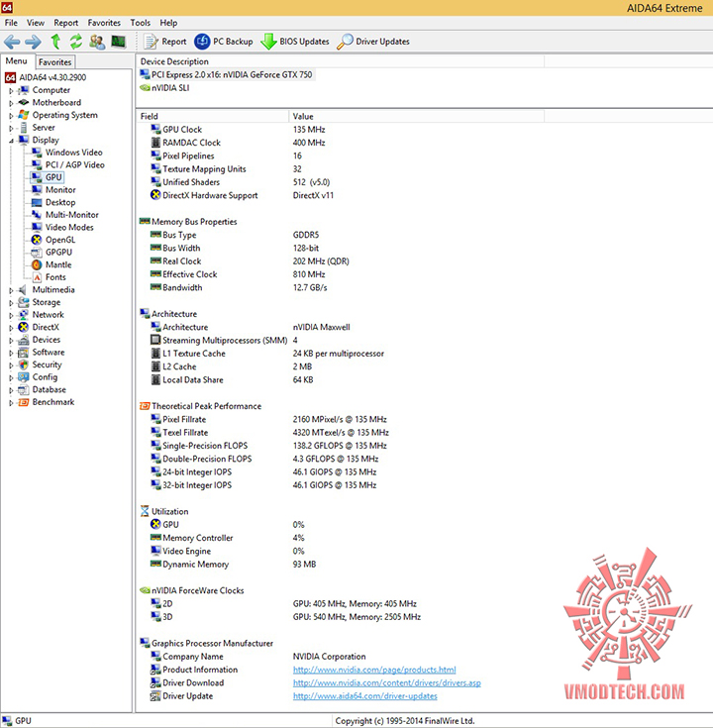Click the OSD monitor panel toolbar icon
The height and width of the screenshot is (728, 713).
tap(119, 42)
